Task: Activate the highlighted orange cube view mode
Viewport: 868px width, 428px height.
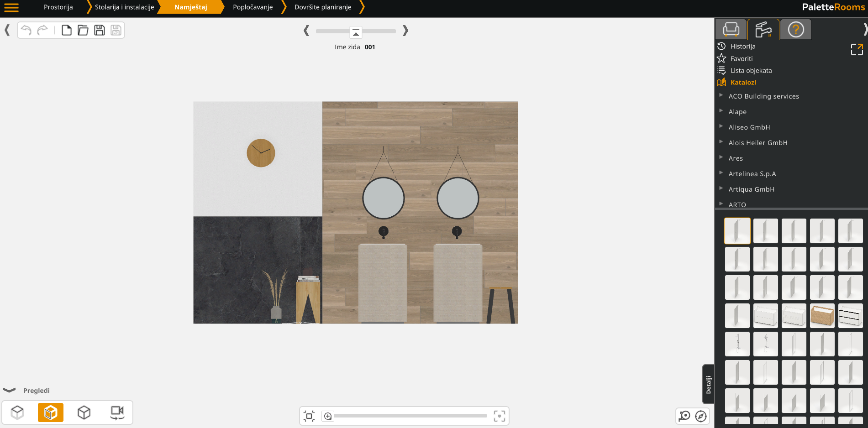Action: [x=51, y=412]
